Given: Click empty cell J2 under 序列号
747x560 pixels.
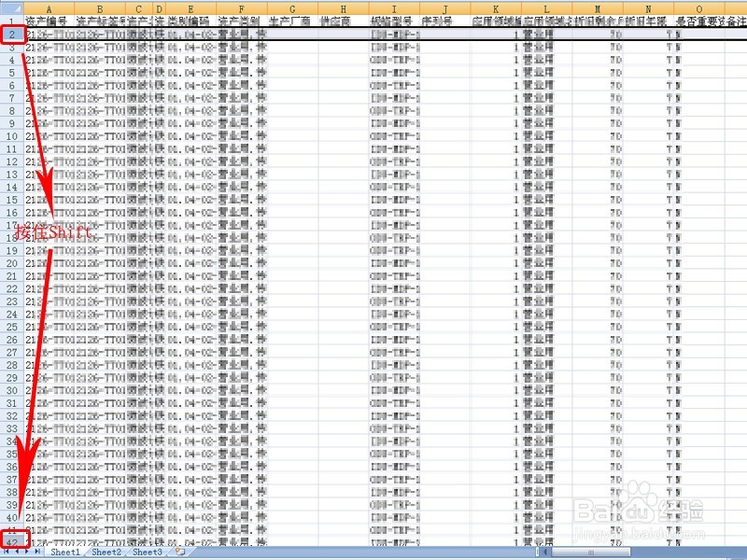Looking at the screenshot, I should tap(445, 35).
